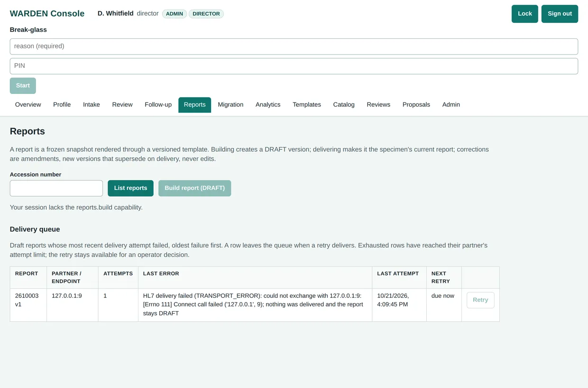Click into the PIN field

coord(294,66)
